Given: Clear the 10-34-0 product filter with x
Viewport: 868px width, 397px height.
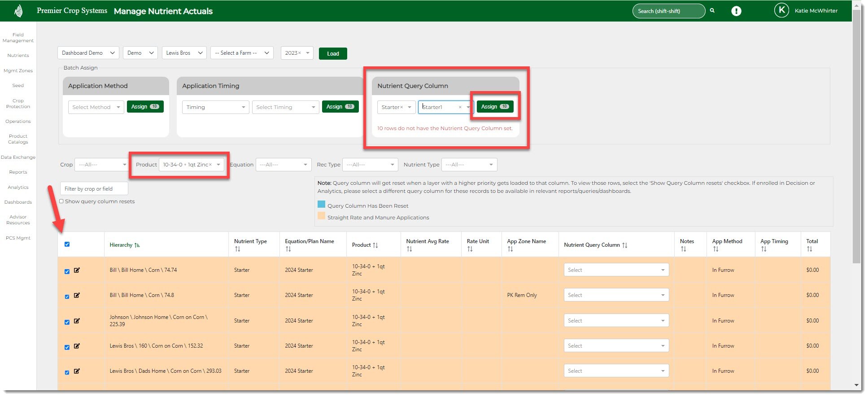Looking at the screenshot, I should tap(210, 165).
